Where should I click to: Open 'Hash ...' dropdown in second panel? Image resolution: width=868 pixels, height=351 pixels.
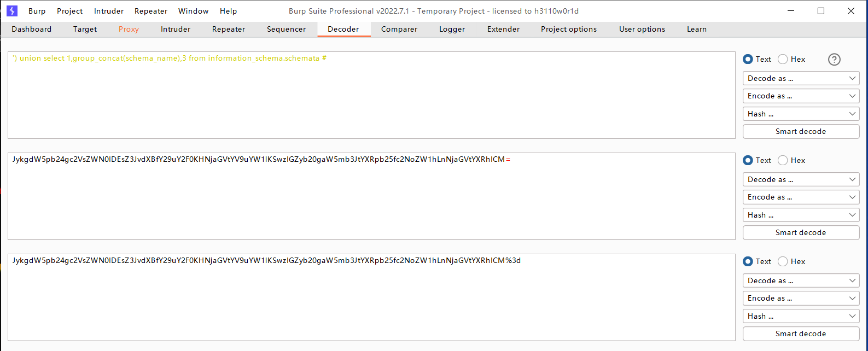coord(801,215)
